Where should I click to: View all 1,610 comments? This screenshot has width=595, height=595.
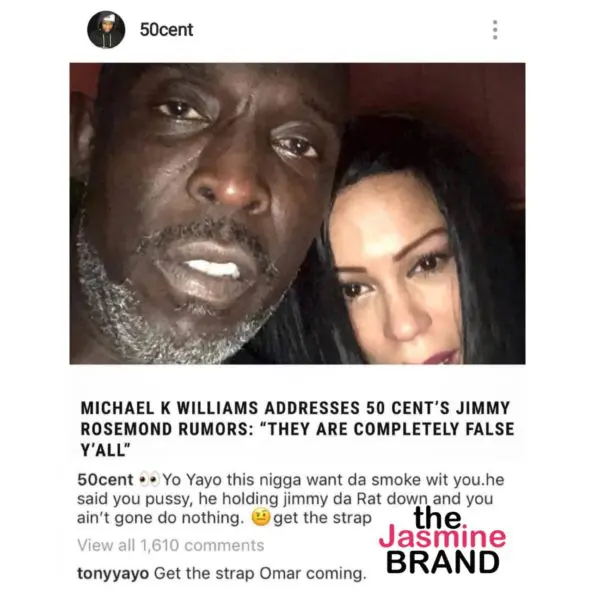click(x=170, y=545)
